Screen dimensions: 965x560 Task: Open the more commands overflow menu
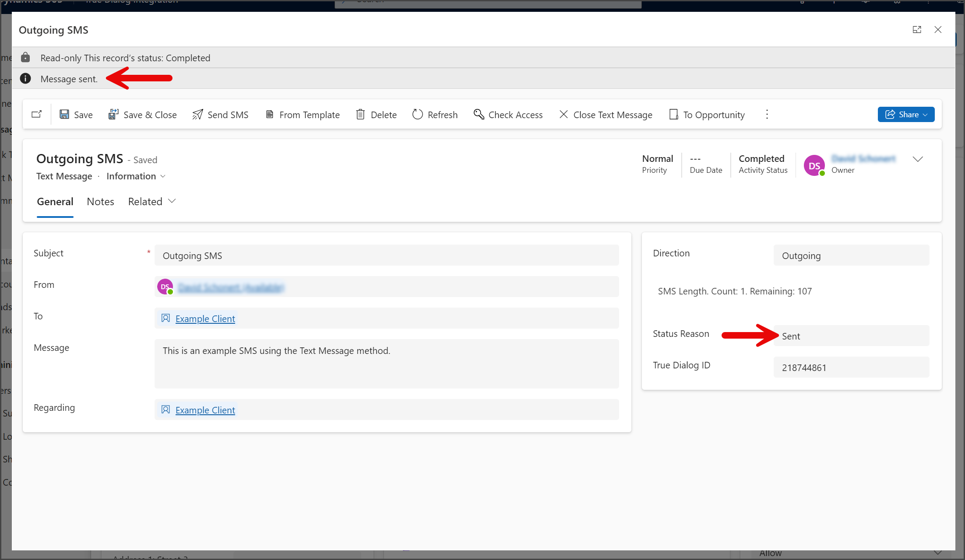(x=767, y=115)
